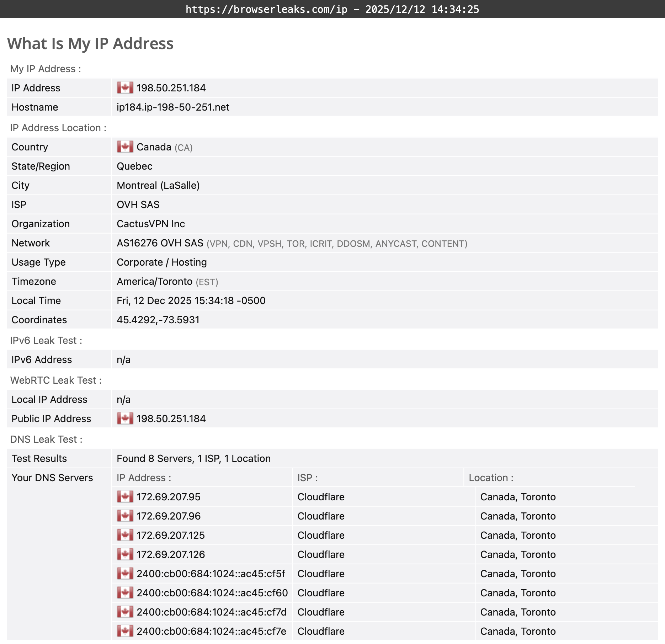Image resolution: width=665 pixels, height=644 pixels.
Task: Click the flag next to IPv6 server ending cf5f
Action: pyautogui.click(x=125, y=574)
